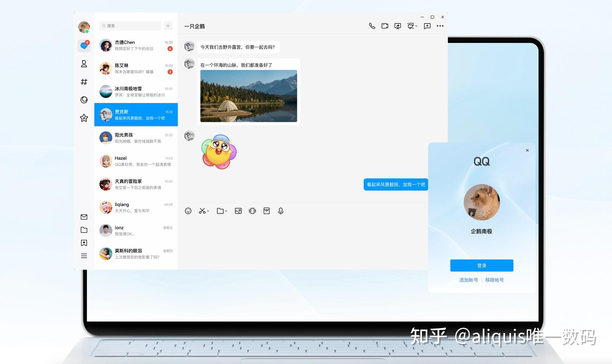This screenshot has height=364, width=612.
Task: Expand the screenshot tool options chevron
Action: click(208, 211)
